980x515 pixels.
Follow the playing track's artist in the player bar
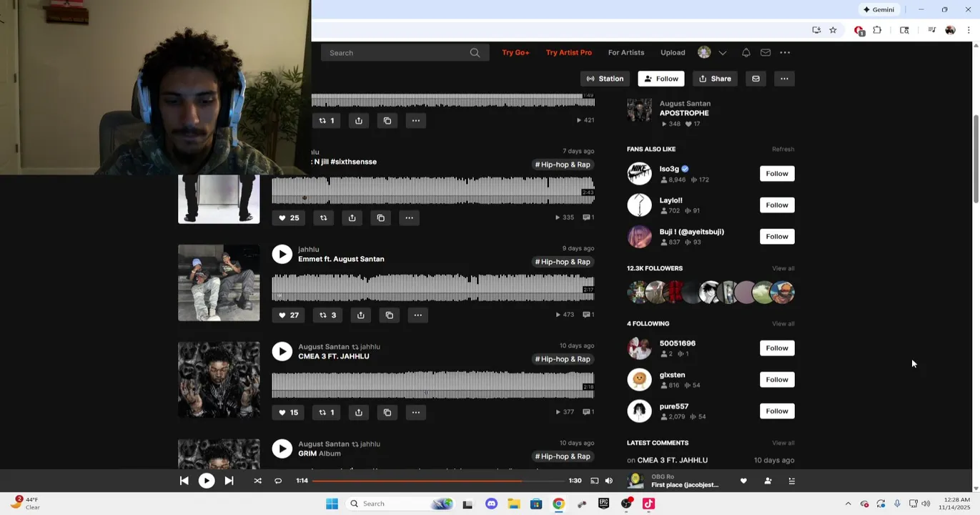(768, 481)
